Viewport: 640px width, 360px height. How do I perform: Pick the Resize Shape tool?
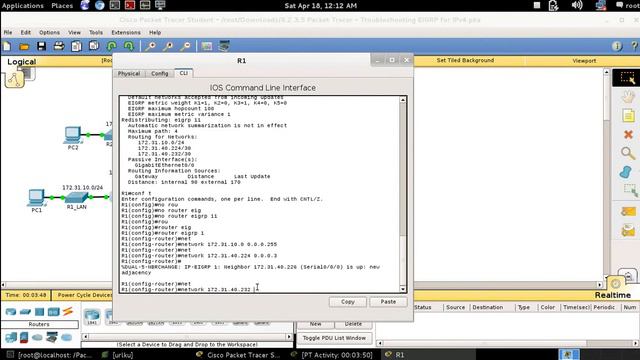(x=630, y=190)
